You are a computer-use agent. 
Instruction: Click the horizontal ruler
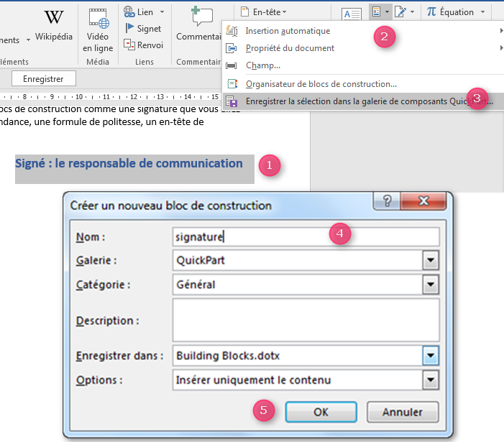pyautogui.click(x=110, y=96)
